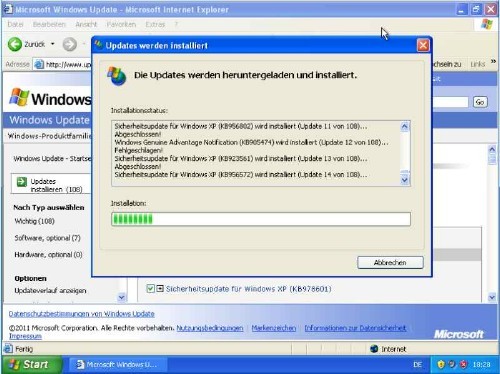Screen dimensions: 500x374
Task: Open the Windows Start menu
Action: point(31,365)
